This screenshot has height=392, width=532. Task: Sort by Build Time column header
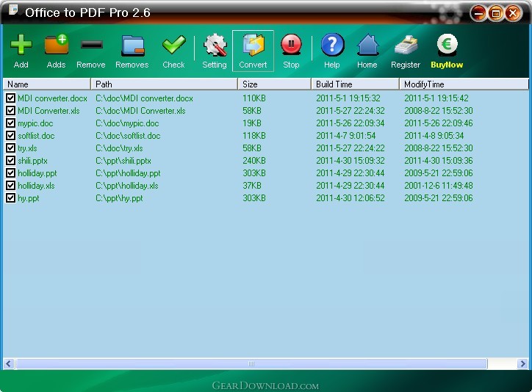click(355, 84)
